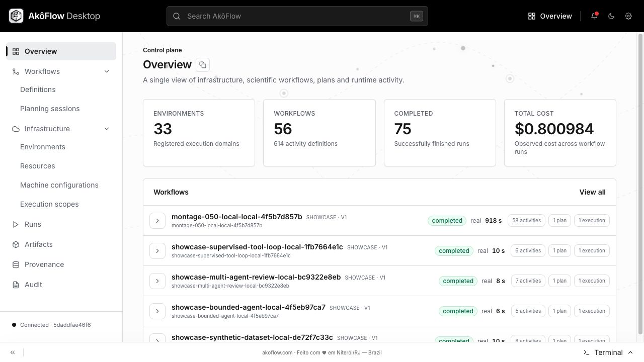The height and width of the screenshot is (362, 644).
Task: Open Planning sessions in the sidebar
Action: click(50, 109)
